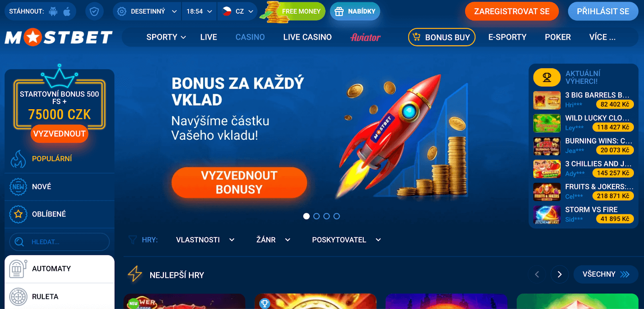
Task: Click the Populární flame icon
Action: [x=18, y=159]
